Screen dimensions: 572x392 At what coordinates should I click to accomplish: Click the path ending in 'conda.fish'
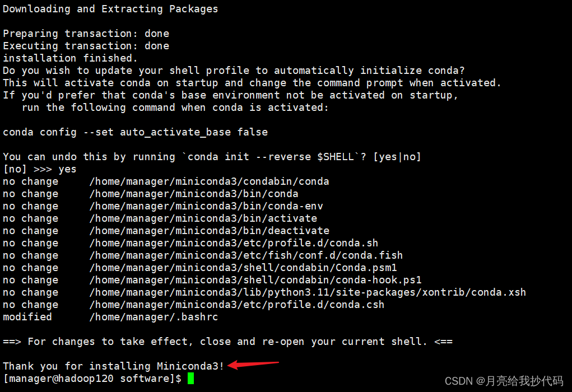click(x=246, y=255)
